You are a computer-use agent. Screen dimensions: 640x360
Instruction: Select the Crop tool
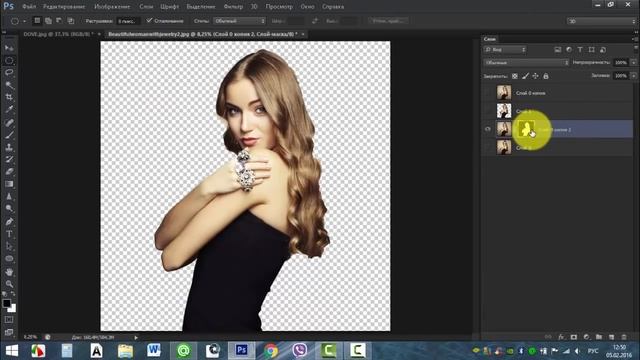pos(9,97)
